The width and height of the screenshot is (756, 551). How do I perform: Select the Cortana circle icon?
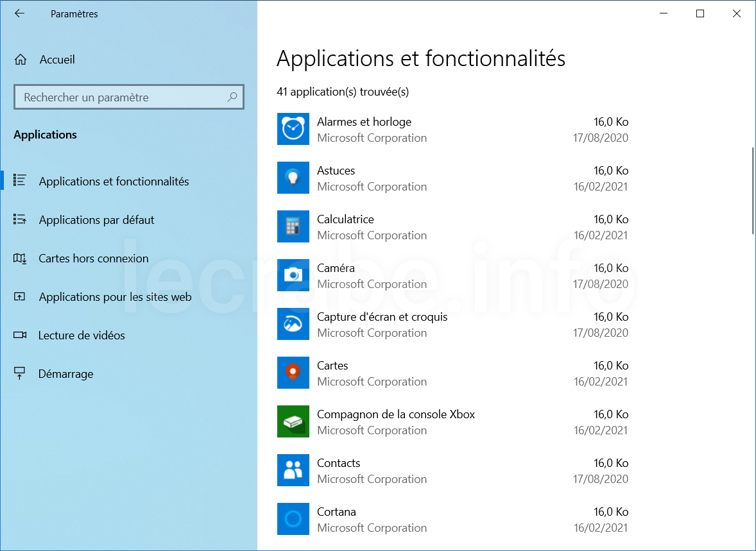[x=293, y=519]
